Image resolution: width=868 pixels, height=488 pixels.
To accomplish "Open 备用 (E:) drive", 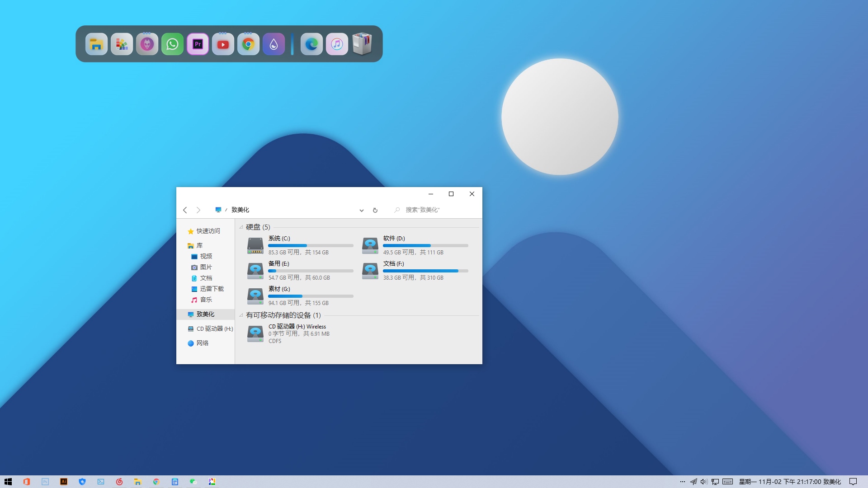I will [x=300, y=271].
